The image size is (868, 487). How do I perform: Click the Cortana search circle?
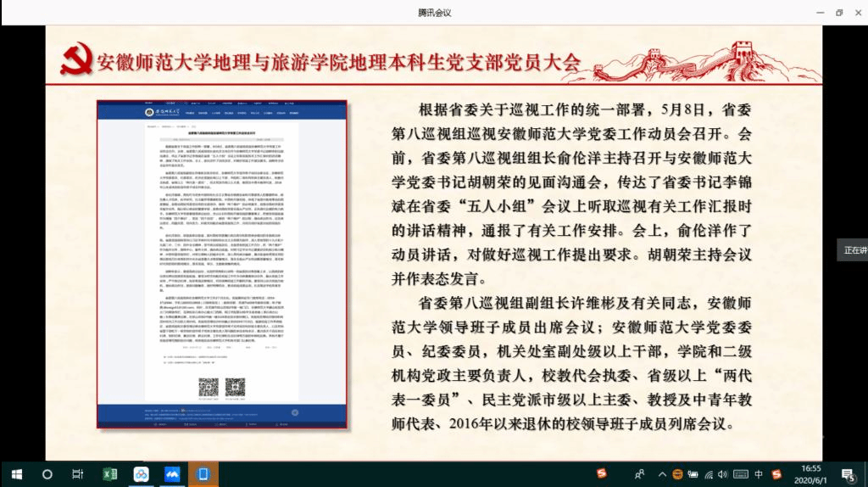coord(47,473)
